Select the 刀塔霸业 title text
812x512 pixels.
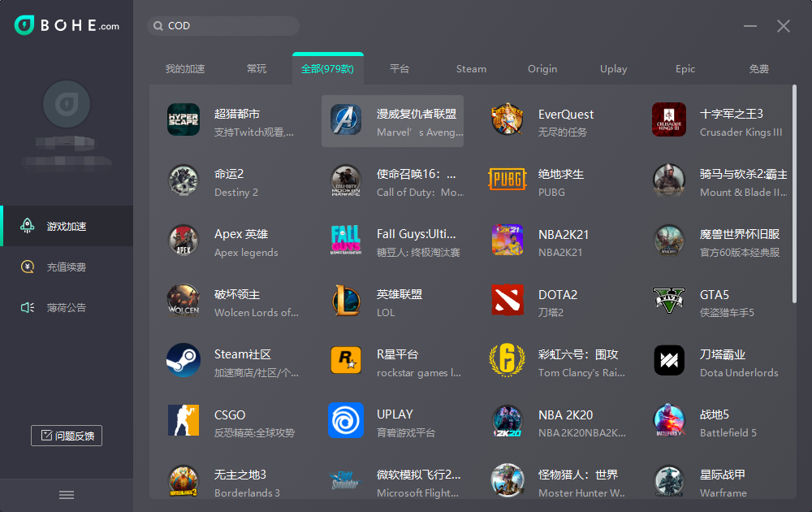tap(723, 354)
